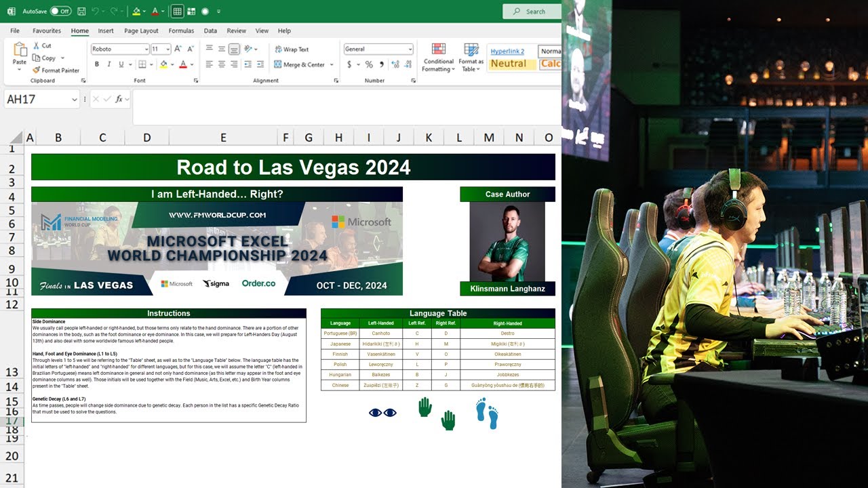This screenshot has height=488, width=868.
Task: Click Increase Decimal icon
Action: tap(395, 64)
